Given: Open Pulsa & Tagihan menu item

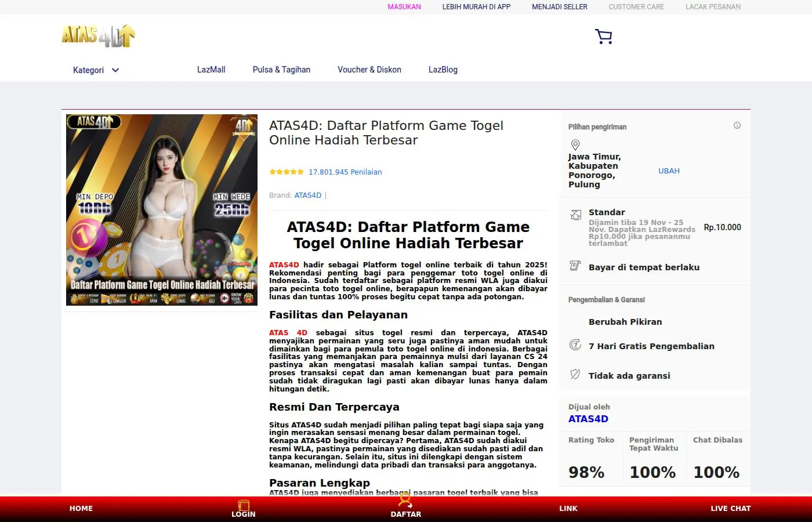Looking at the screenshot, I should coord(281,70).
